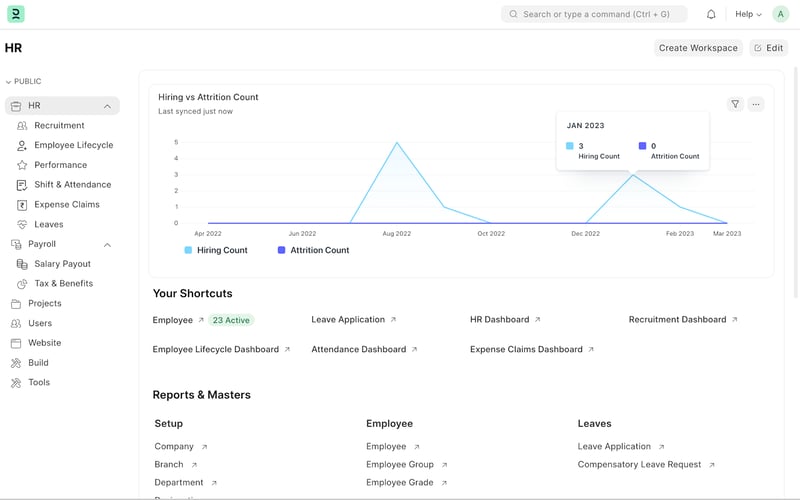Open Expense Claims in the sidebar
The width and height of the screenshot is (800, 500).
click(x=67, y=205)
